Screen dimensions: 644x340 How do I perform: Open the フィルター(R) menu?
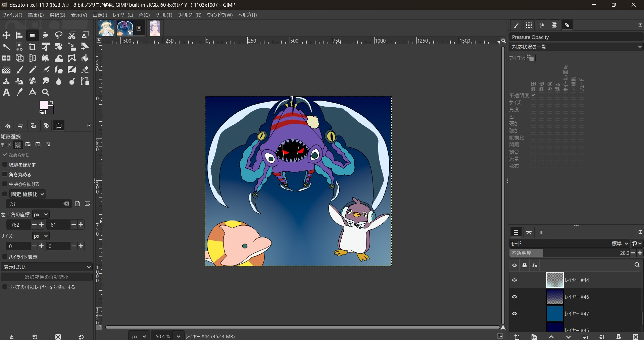pos(189,15)
